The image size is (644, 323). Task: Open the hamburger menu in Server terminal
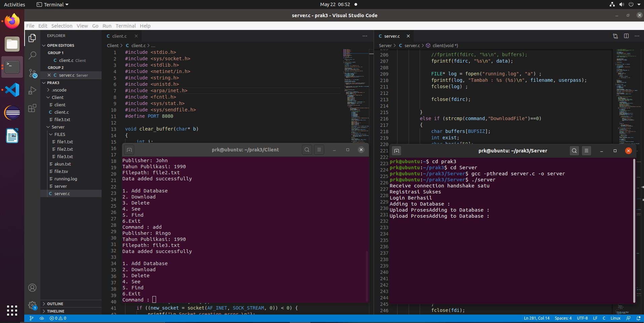[586, 151]
